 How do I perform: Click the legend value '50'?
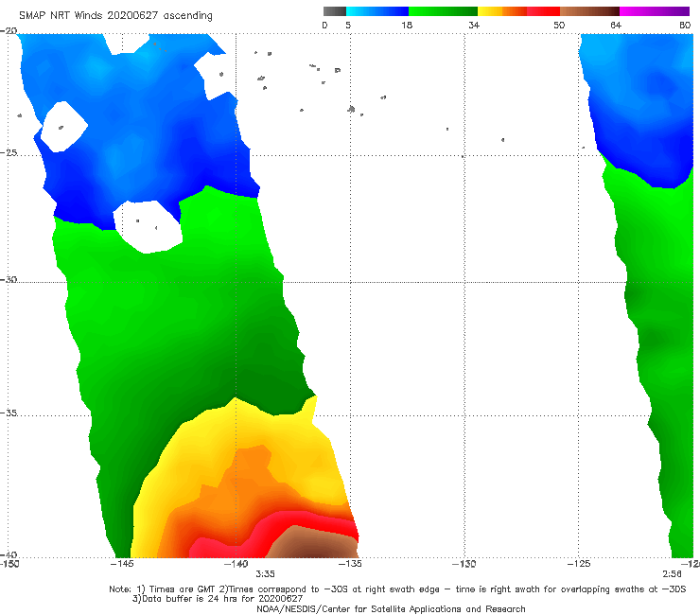[559, 25]
